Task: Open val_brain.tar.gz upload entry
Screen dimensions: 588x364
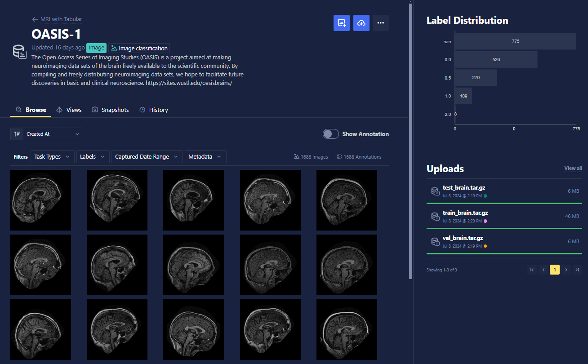Action: pyautogui.click(x=504, y=242)
